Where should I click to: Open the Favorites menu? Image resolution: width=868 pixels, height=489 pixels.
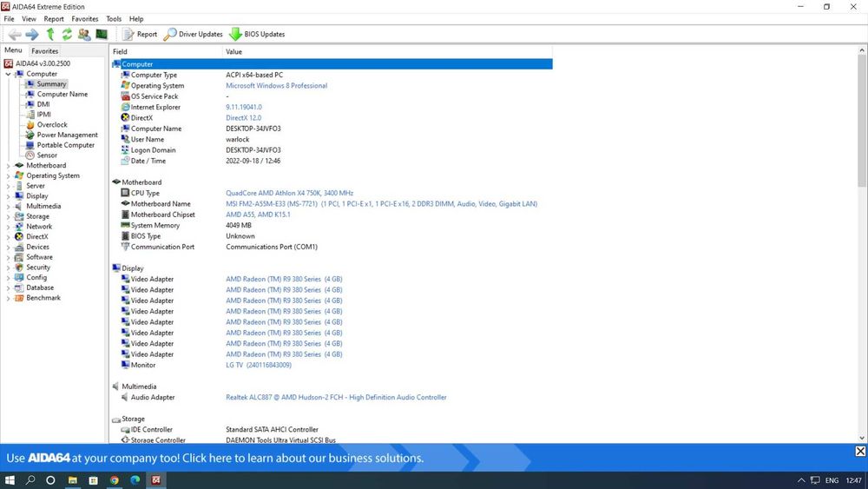tap(85, 19)
